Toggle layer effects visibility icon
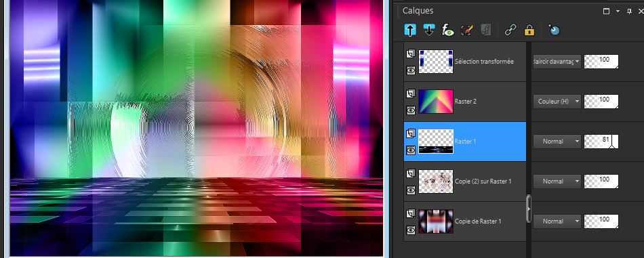 [x=447, y=30]
